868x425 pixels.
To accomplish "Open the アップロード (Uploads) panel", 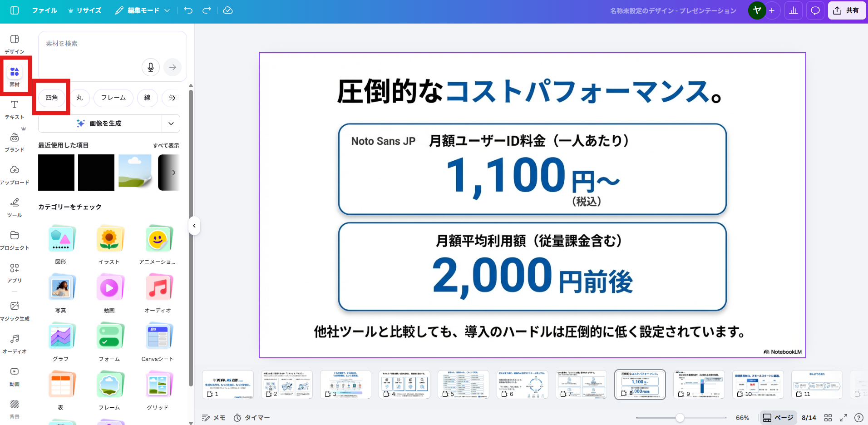I will pyautogui.click(x=14, y=174).
